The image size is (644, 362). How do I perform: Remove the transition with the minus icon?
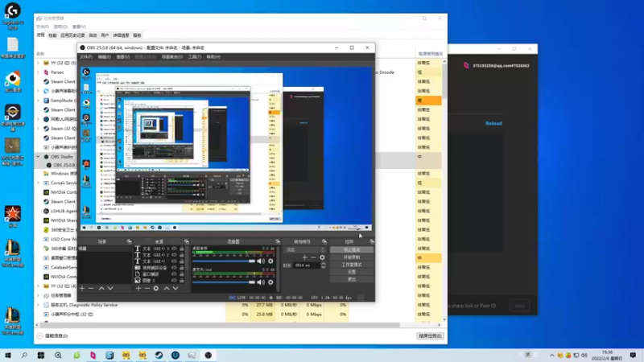click(313, 257)
